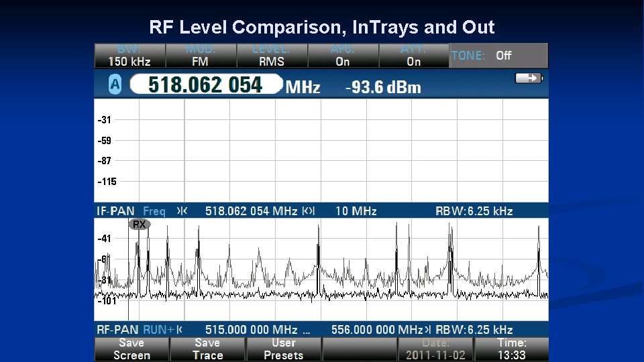
Task: Select the MOD FM demodulation button
Action: [x=201, y=56]
